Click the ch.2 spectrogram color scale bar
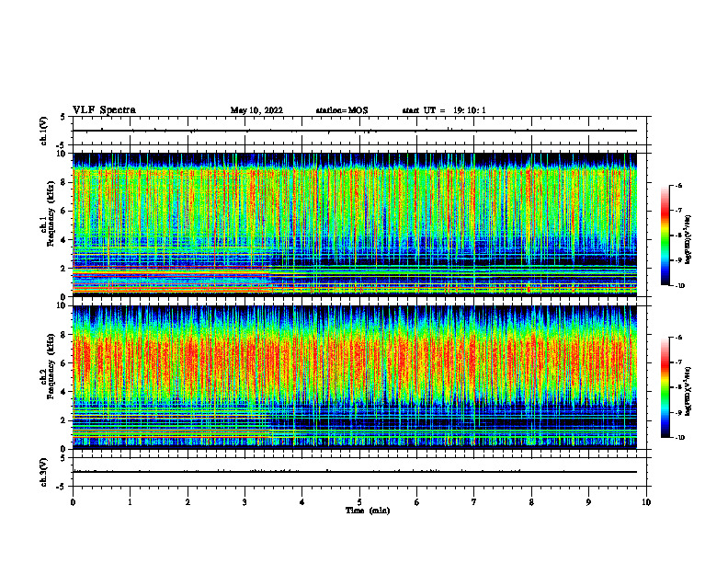 (x=665, y=387)
